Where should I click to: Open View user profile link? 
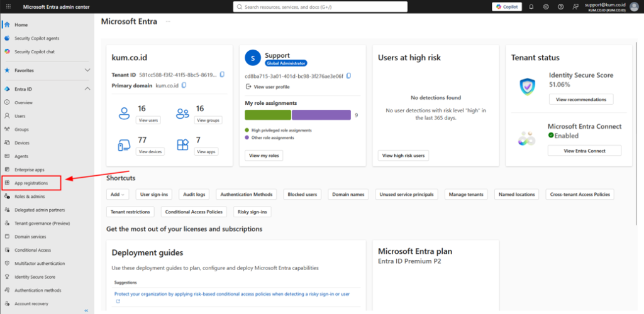[x=267, y=87]
